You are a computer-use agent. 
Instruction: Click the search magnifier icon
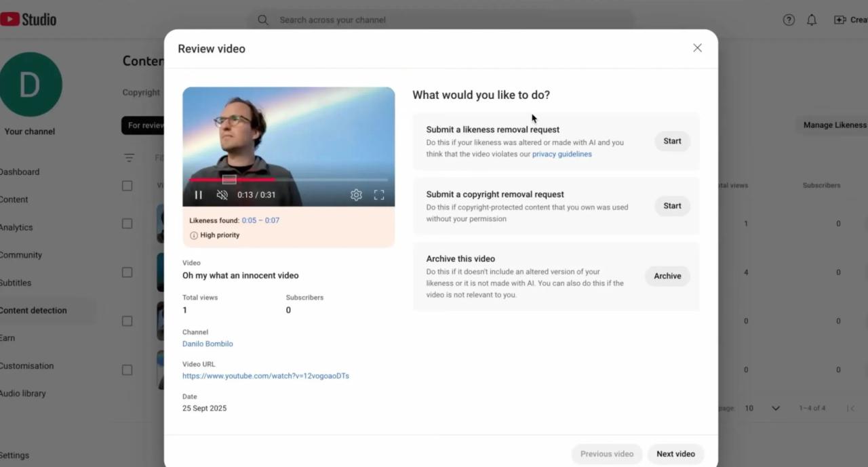[263, 20]
